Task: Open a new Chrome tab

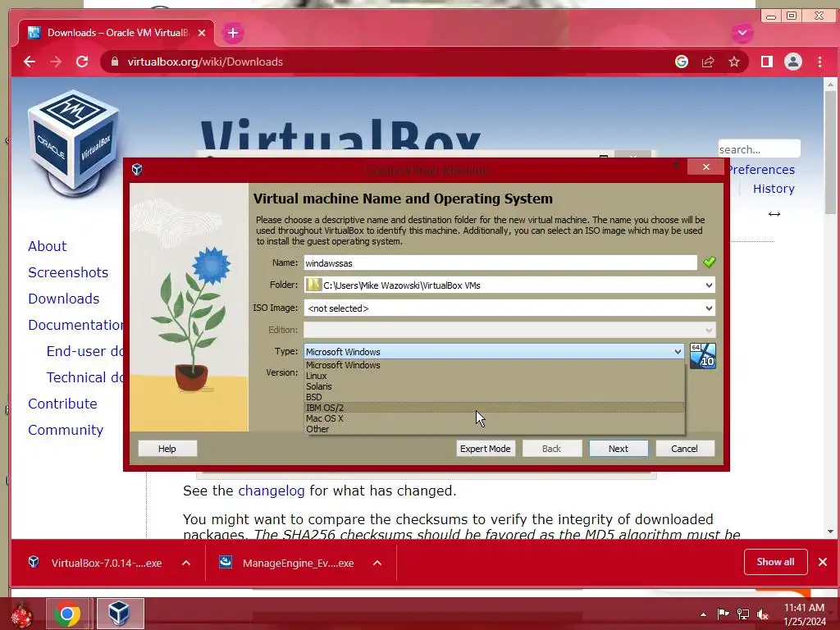Action: coord(232,33)
